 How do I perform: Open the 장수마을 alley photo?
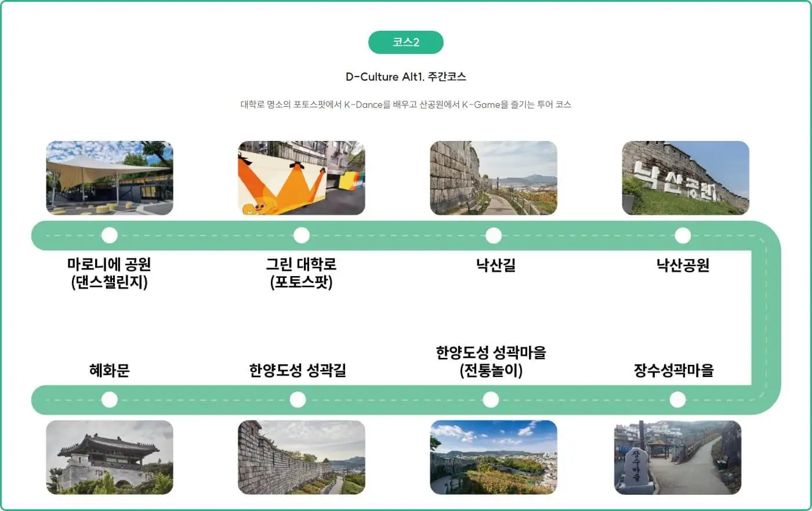click(677, 457)
